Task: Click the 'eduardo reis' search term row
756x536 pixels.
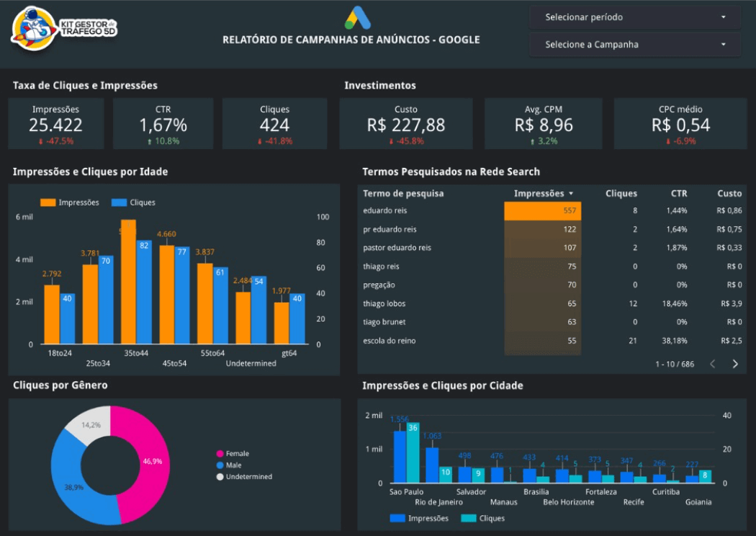Action: click(x=385, y=210)
